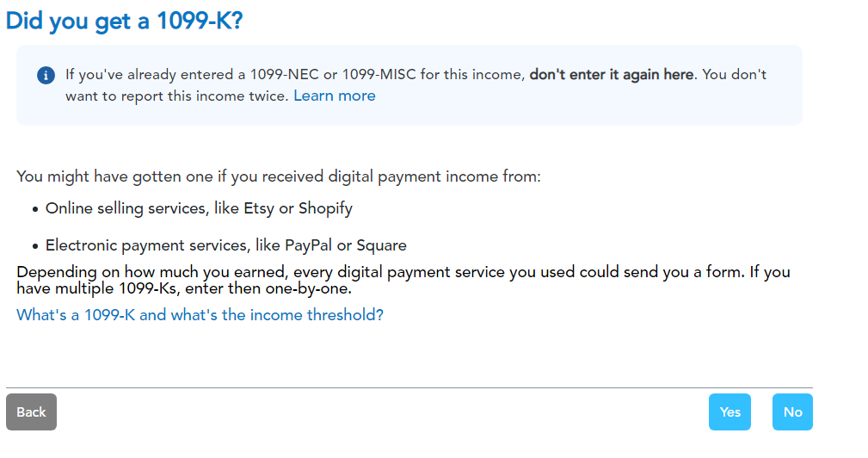Click the blue info circle icon
Viewport: 868px width, 458px height.
[46, 75]
